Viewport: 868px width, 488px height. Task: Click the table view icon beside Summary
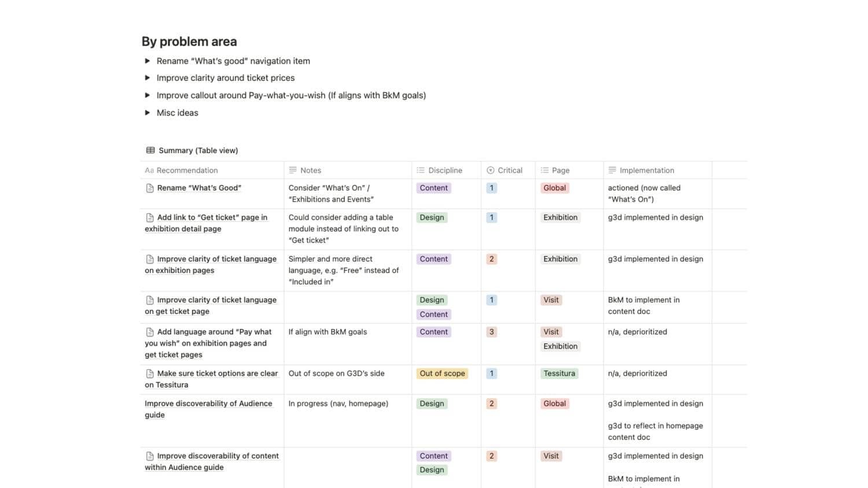(x=150, y=150)
